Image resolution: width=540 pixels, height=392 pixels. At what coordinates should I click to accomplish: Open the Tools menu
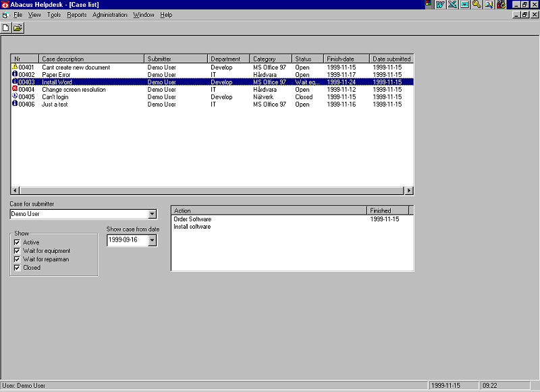54,15
